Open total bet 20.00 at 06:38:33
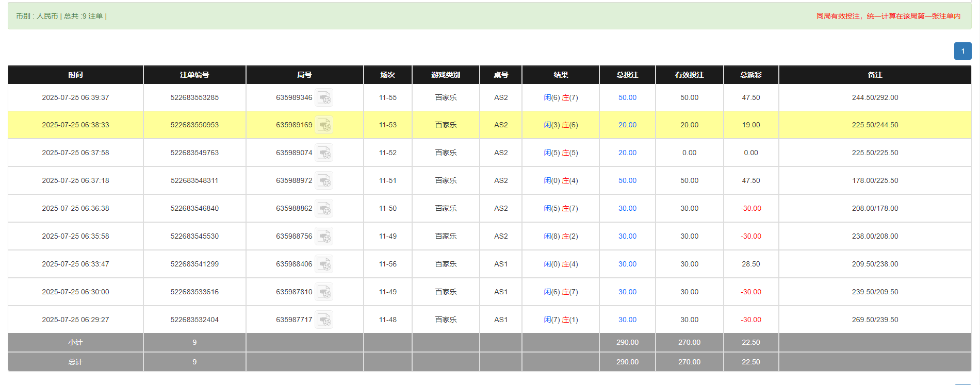The image size is (980, 385). pyautogui.click(x=627, y=125)
